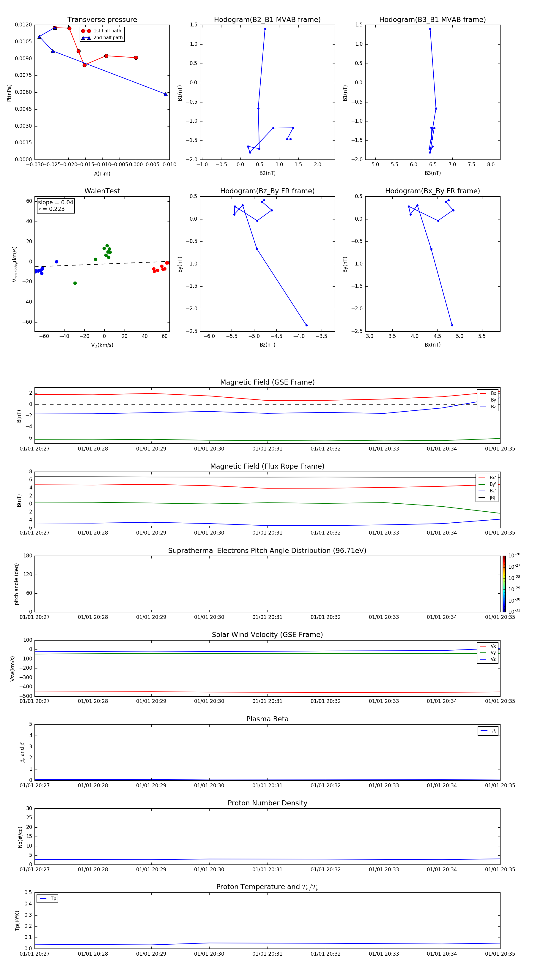Viewport: 535px width, 980px height.
Task: Click the colorbar label 10^-26
Action: (514, 555)
